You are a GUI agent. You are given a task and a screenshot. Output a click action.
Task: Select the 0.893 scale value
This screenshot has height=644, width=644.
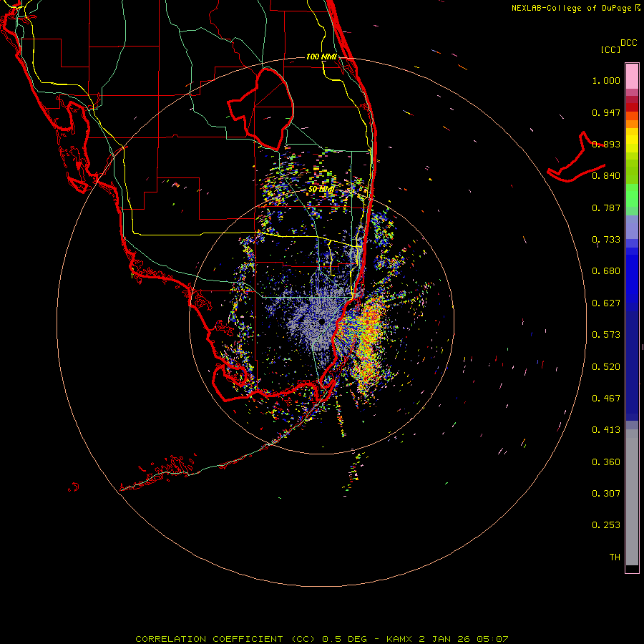tap(606, 144)
